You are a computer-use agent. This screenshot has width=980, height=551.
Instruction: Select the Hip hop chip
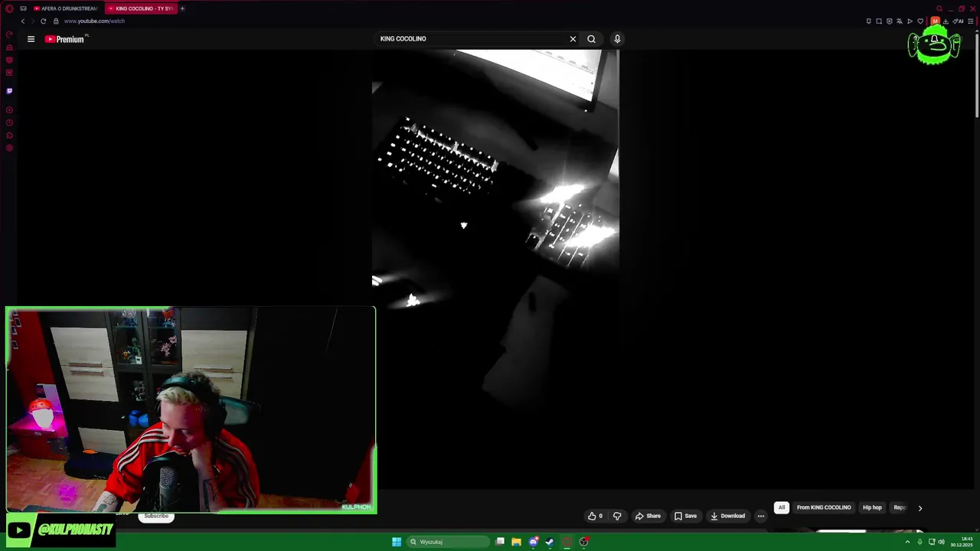click(872, 507)
